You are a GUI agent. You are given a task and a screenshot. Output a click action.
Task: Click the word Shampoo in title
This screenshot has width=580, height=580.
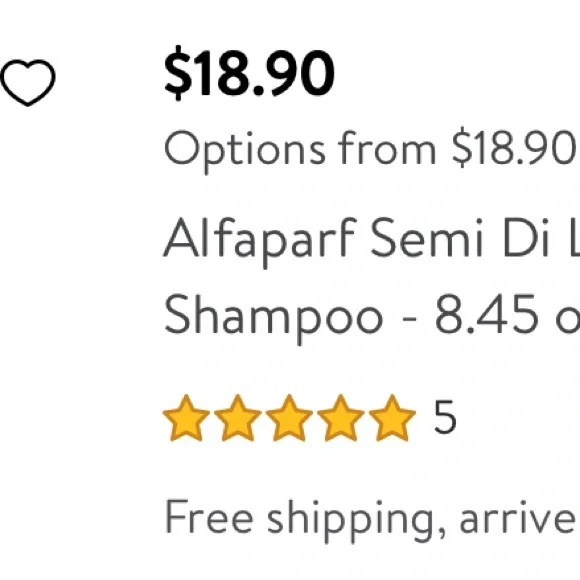(274, 316)
